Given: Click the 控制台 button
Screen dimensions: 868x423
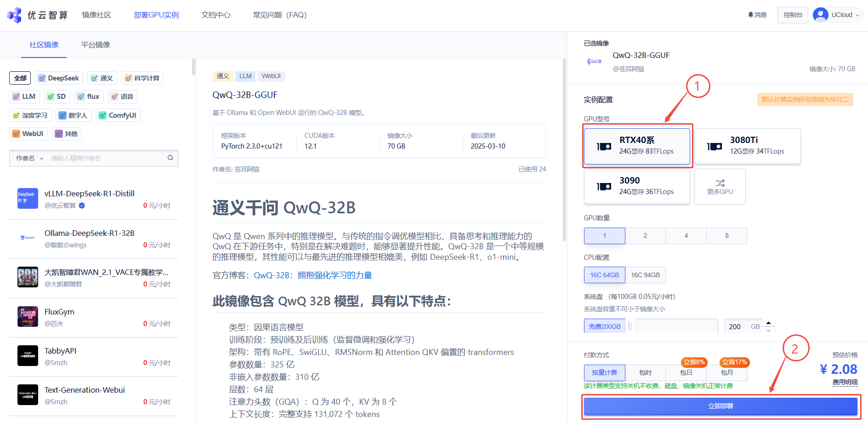Looking at the screenshot, I should pyautogui.click(x=793, y=15).
